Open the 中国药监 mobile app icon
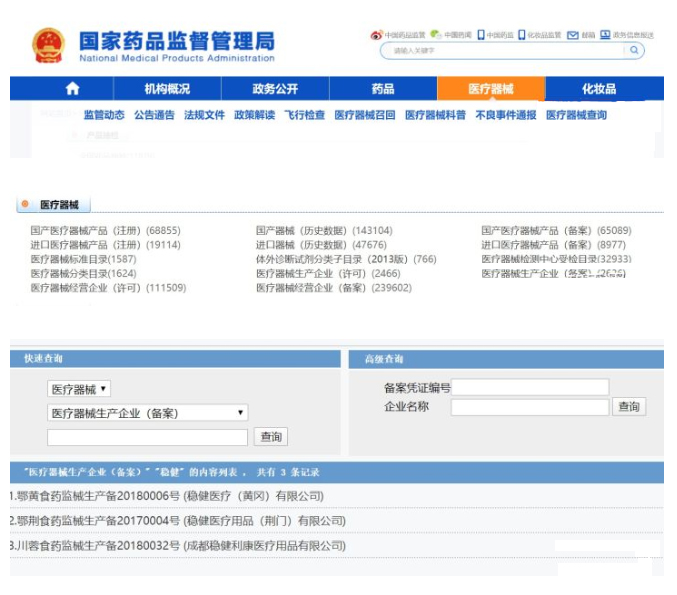The height and width of the screenshot is (595, 677). (481, 35)
